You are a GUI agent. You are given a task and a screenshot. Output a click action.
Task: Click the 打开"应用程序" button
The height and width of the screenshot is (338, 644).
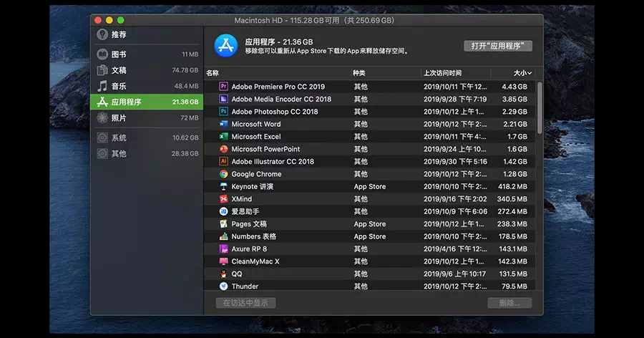coord(498,46)
